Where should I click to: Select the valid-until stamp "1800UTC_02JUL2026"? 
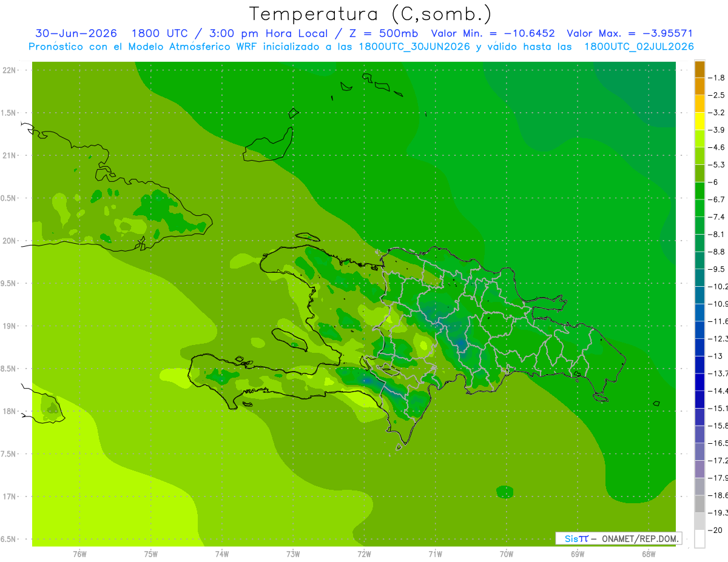click(639, 47)
